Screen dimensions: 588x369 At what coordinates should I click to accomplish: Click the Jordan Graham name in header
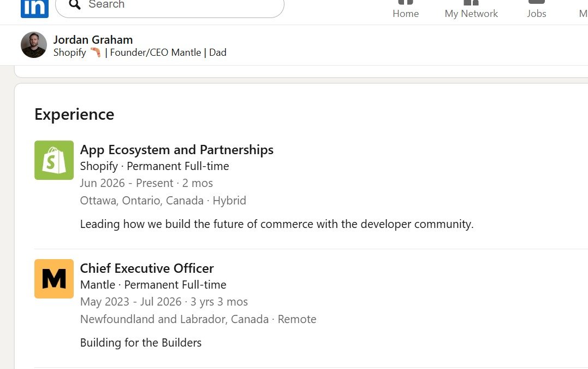point(93,40)
